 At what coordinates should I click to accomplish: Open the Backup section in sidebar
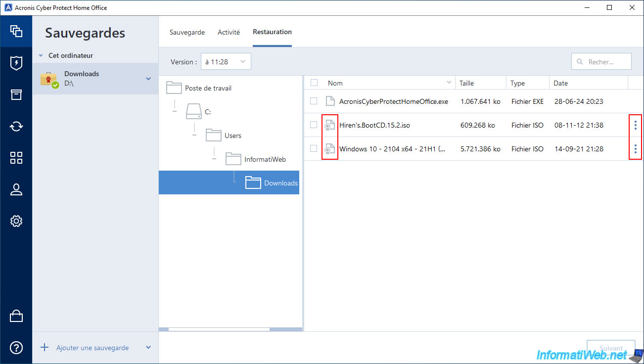tap(16, 31)
